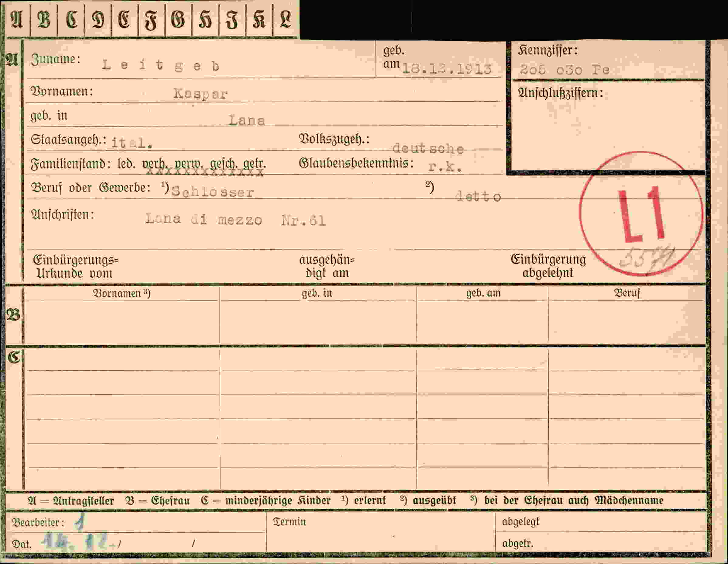Select the letter D index tab at top
Screen dimensions: 728x564
click(x=98, y=19)
